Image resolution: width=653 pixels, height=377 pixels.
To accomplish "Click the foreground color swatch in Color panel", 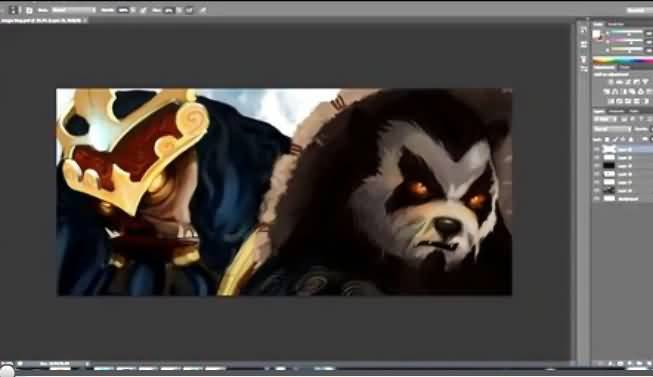I will pyautogui.click(x=596, y=34).
